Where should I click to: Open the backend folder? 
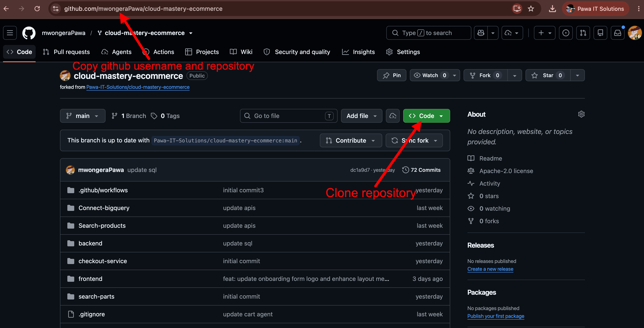(x=90, y=243)
